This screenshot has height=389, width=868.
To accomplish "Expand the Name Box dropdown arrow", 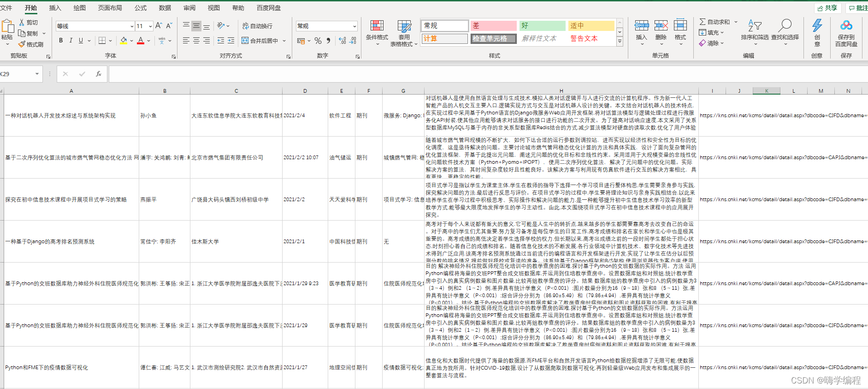I will coord(37,74).
